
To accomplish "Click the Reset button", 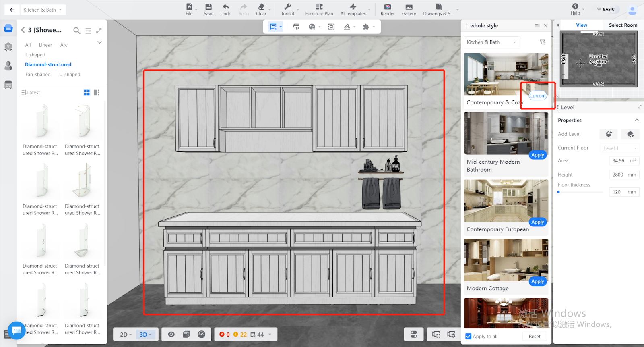I will [535, 337].
